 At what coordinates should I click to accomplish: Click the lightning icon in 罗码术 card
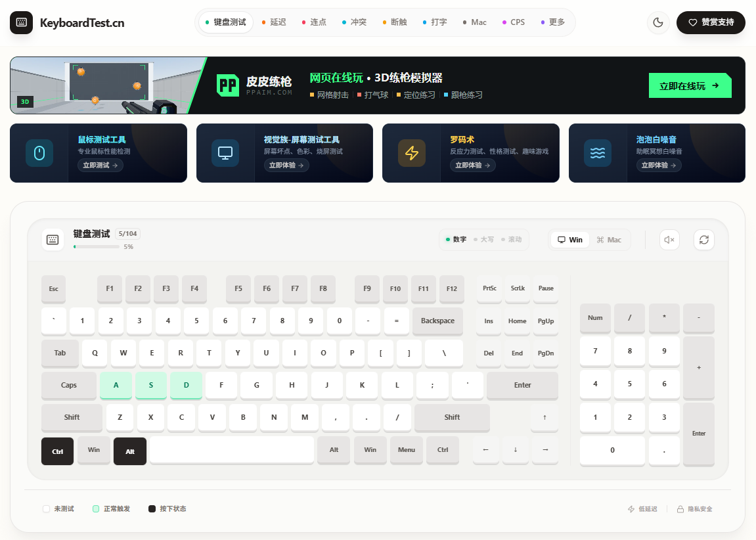click(412, 153)
